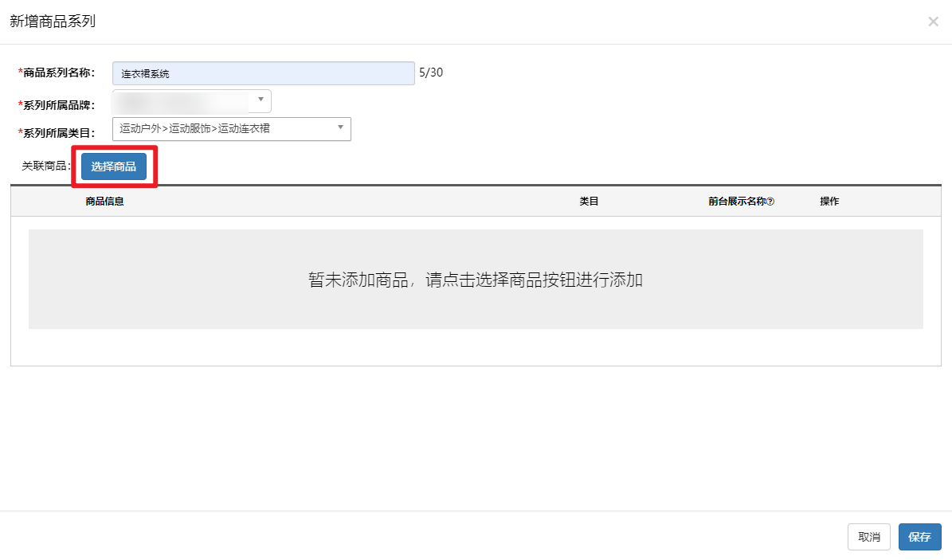
Task: Save the series with 保存
Action: (919, 537)
